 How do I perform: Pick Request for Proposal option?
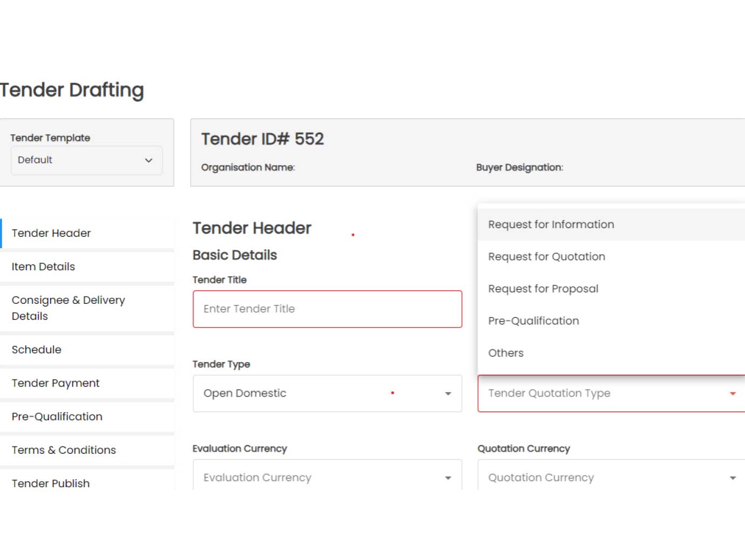[x=543, y=289]
